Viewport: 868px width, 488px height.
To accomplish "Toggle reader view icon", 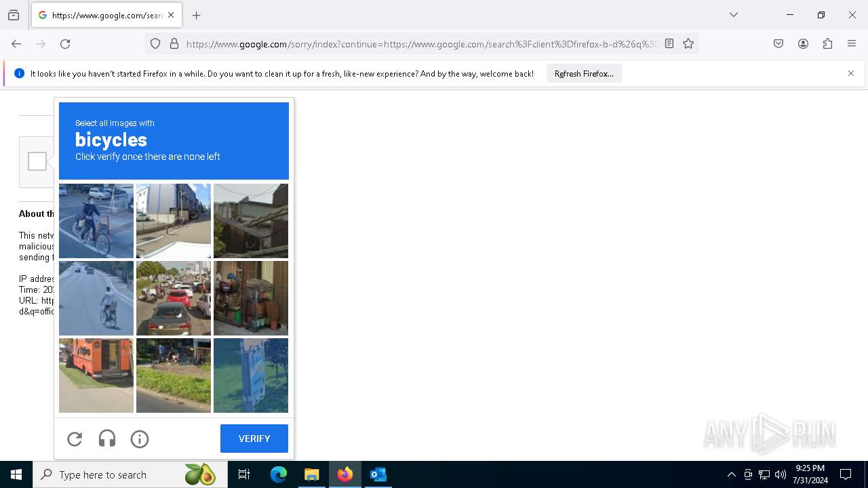I will (x=669, y=44).
